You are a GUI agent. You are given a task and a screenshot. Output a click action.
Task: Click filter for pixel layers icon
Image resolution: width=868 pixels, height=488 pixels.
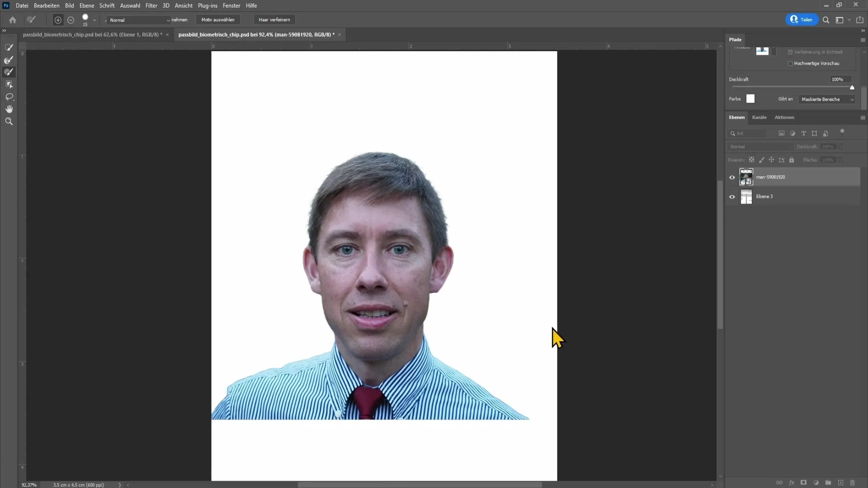click(x=781, y=133)
